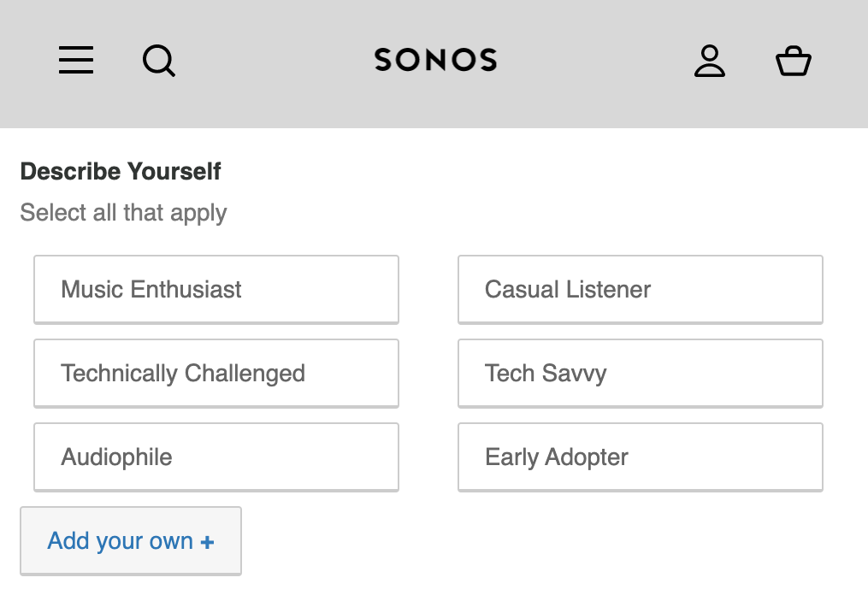The image size is (868, 607).
Task: Click Add your own button
Action: 130,540
